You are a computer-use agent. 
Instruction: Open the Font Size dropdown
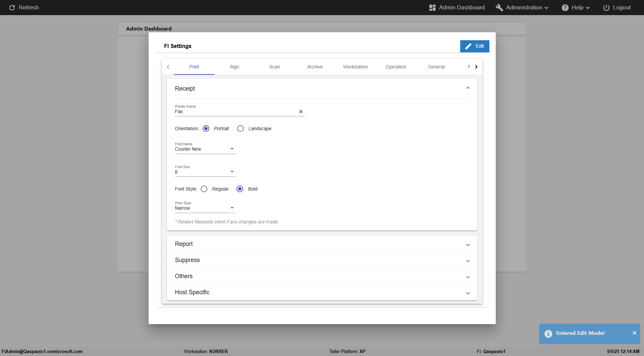click(205, 172)
